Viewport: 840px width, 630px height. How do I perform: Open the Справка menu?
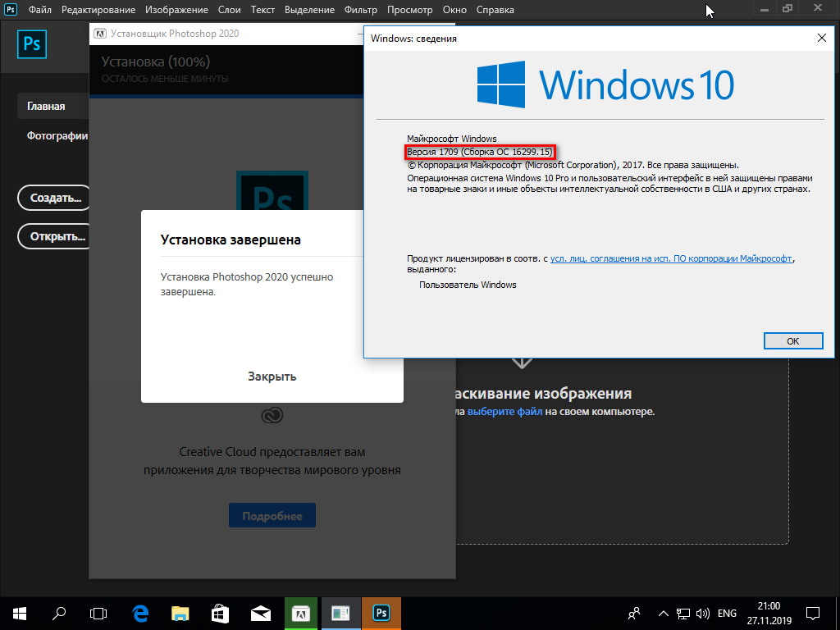click(x=495, y=10)
